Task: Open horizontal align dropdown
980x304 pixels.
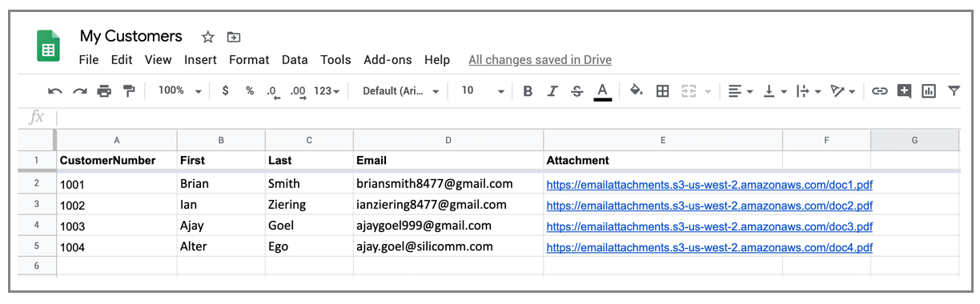Action: (x=741, y=91)
